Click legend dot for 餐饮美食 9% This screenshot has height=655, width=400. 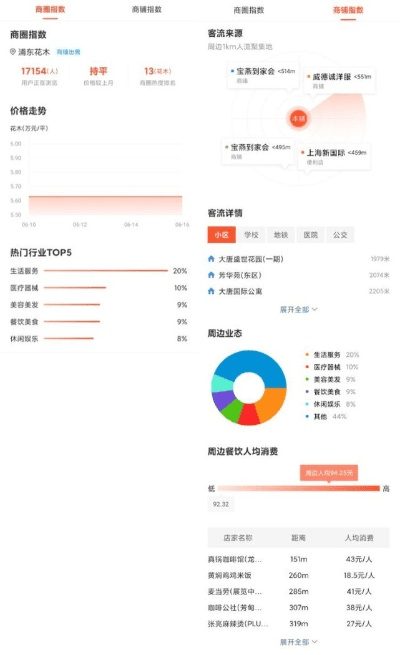tap(307, 392)
